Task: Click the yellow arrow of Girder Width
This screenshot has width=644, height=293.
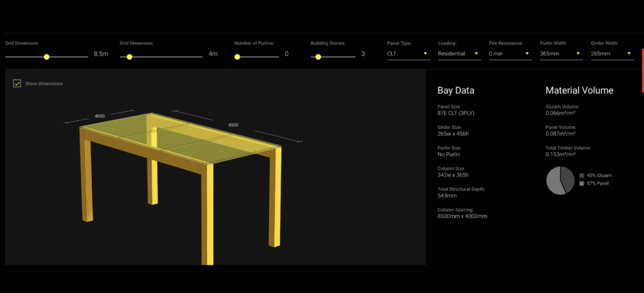Action: (629, 53)
